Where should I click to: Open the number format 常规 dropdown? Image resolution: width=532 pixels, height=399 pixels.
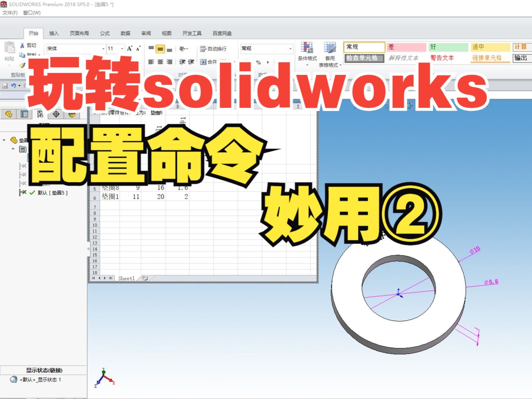click(x=291, y=48)
